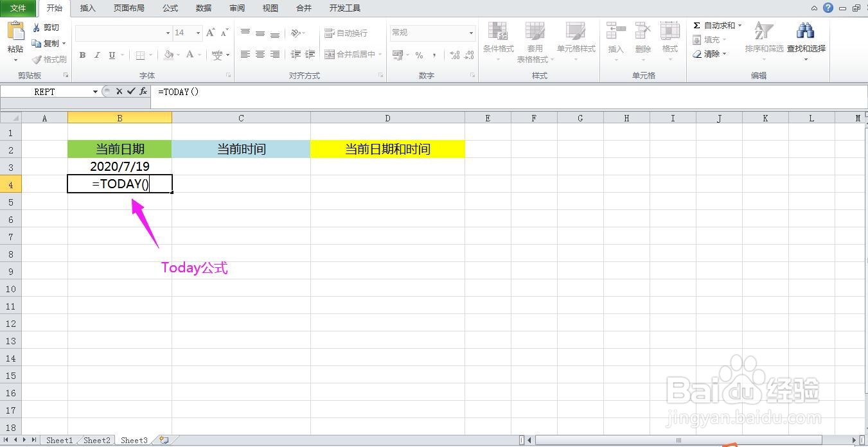Click the insert function fx icon
Viewport: 868px width, 447px height.
(x=143, y=92)
